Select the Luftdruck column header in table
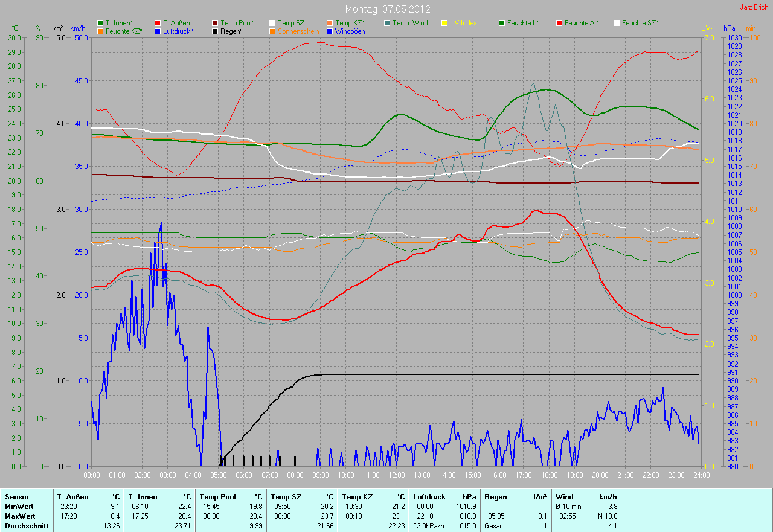 click(428, 497)
